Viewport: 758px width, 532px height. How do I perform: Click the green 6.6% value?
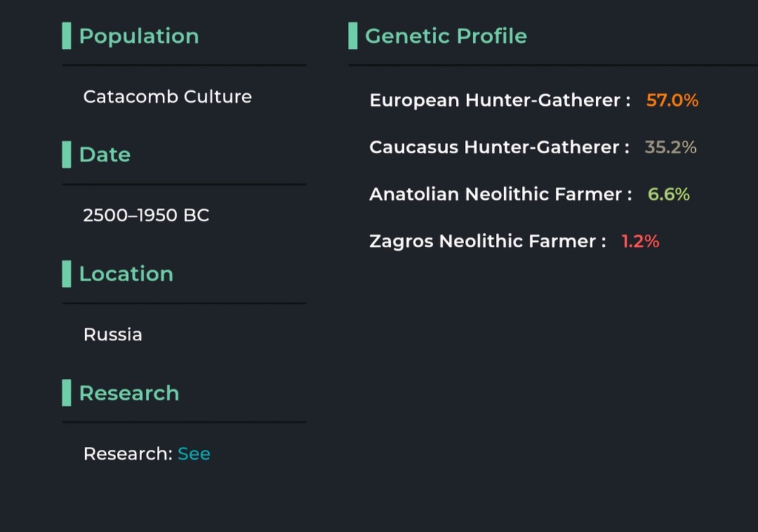click(668, 195)
